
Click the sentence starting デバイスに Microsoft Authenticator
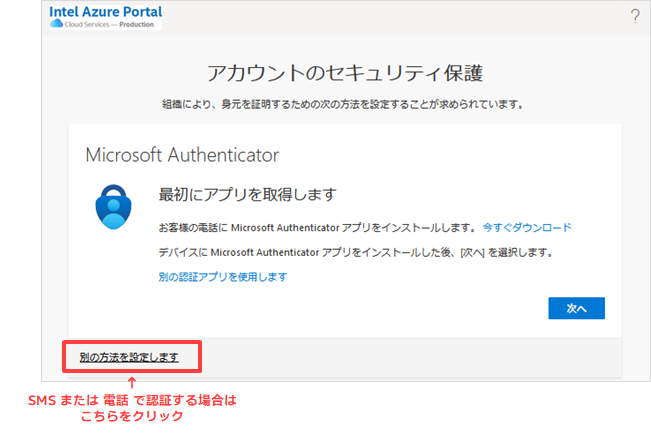(x=356, y=253)
